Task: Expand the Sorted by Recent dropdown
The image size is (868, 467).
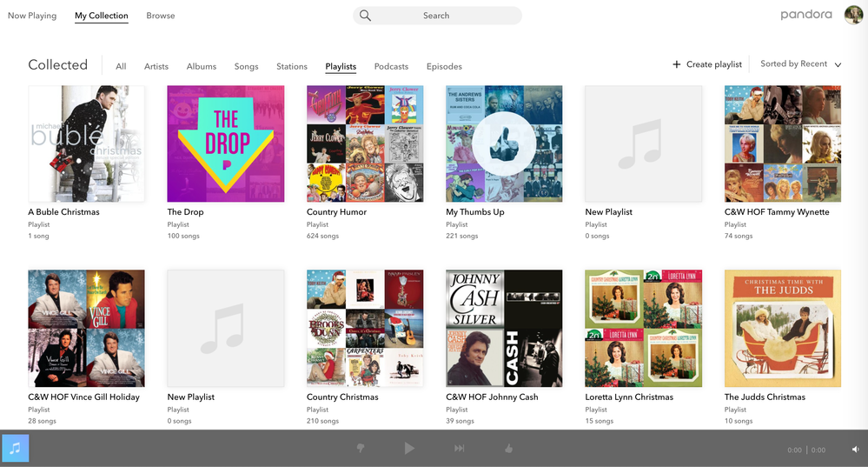Action: click(x=800, y=64)
